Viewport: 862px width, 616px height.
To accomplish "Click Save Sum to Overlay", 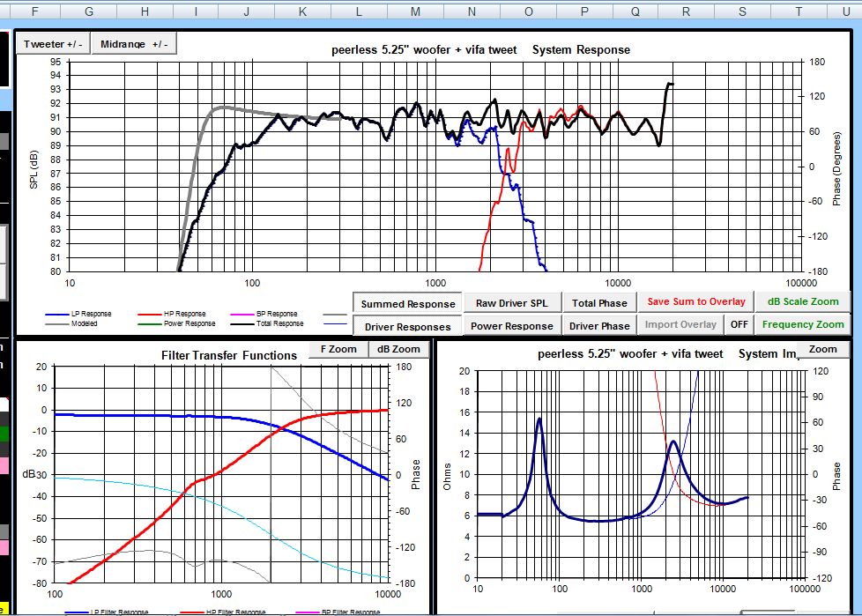I will coord(696,301).
